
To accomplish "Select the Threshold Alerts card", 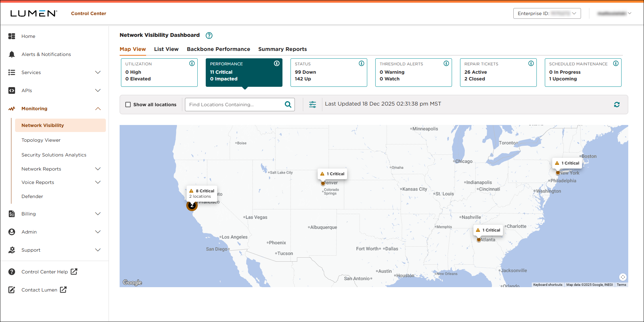I will tap(413, 72).
